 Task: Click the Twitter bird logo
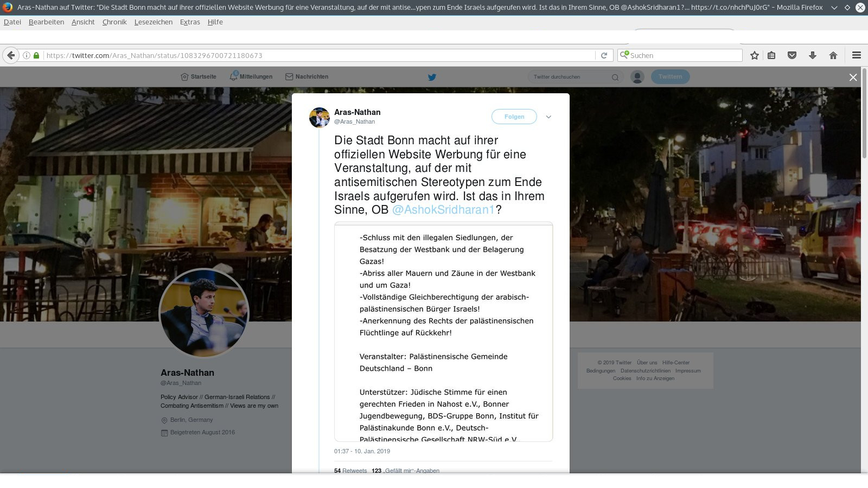(x=432, y=77)
